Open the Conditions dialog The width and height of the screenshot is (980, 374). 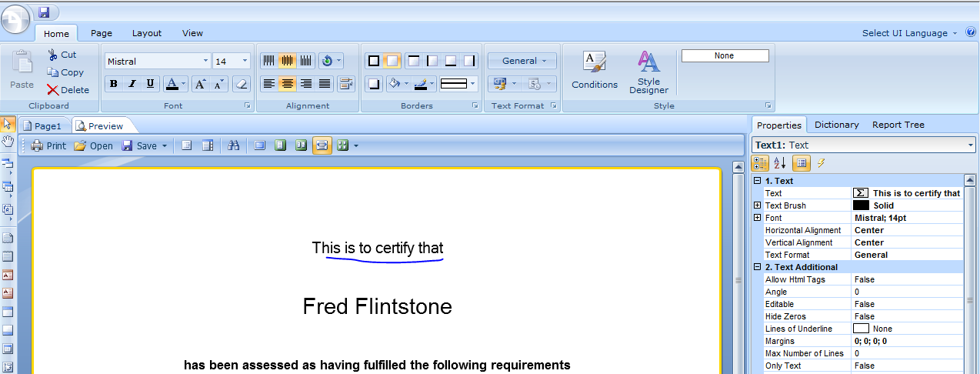595,71
